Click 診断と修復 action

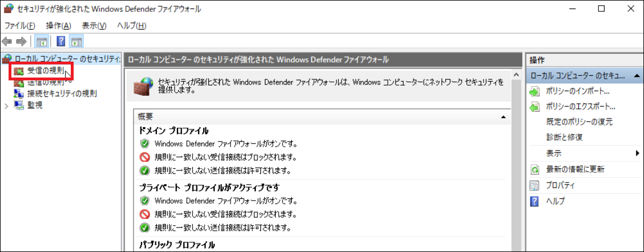564,137
